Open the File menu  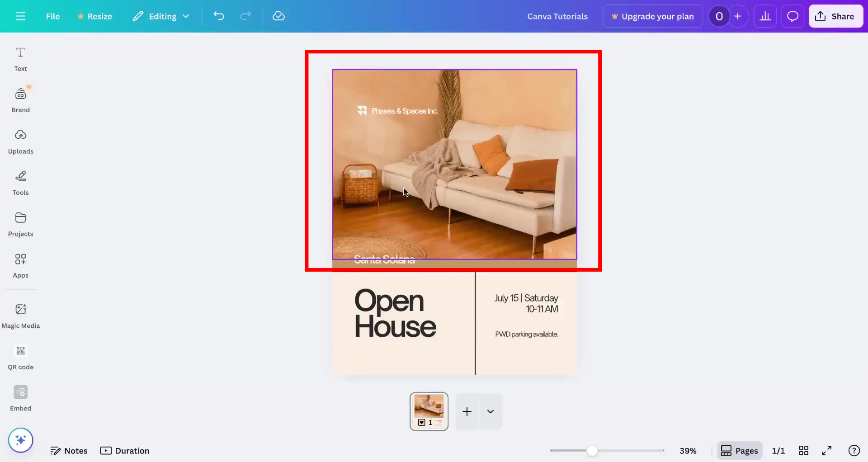tap(52, 16)
